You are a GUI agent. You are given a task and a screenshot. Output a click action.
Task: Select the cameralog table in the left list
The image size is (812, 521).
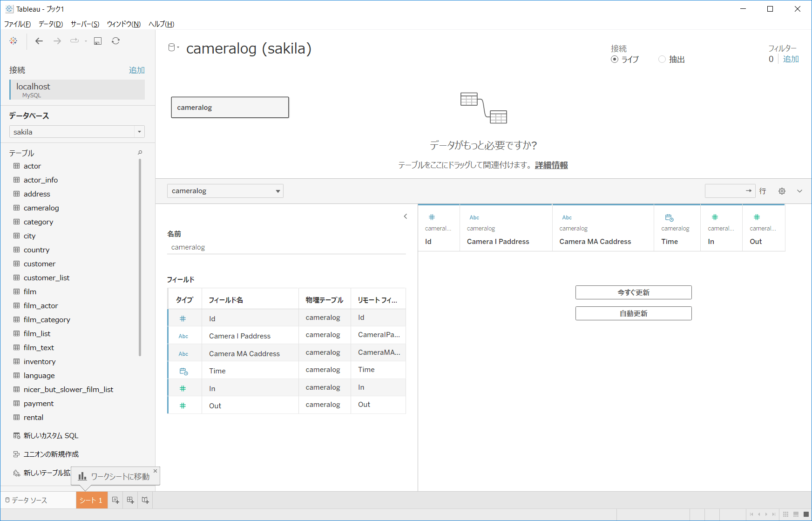41,208
